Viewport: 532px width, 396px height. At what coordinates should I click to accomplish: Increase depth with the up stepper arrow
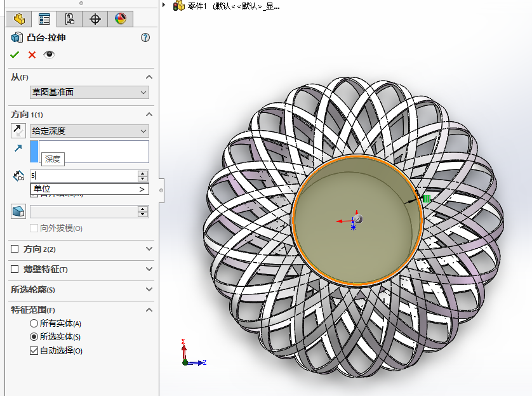(143, 173)
